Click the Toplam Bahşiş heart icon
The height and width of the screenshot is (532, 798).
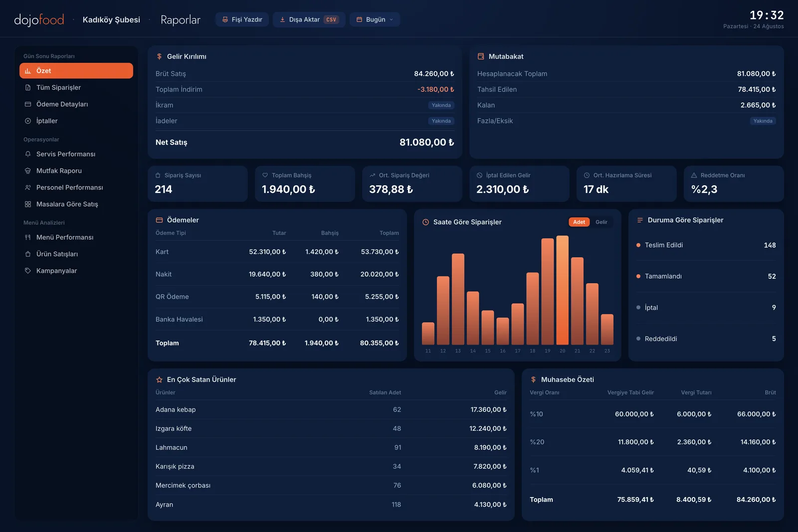(x=265, y=175)
